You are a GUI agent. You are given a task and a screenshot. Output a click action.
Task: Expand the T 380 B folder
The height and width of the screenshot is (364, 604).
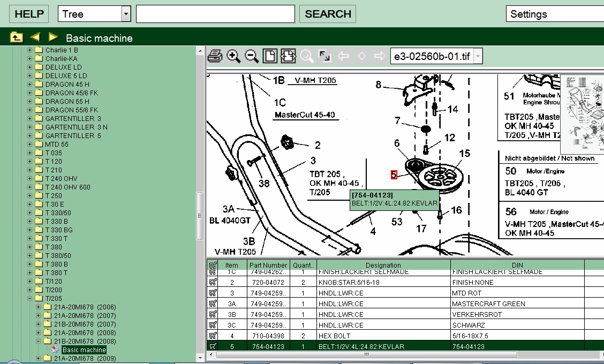coord(29,264)
